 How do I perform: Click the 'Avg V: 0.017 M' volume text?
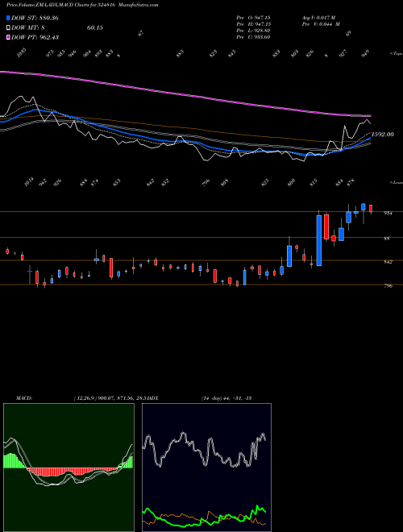[x=320, y=18]
